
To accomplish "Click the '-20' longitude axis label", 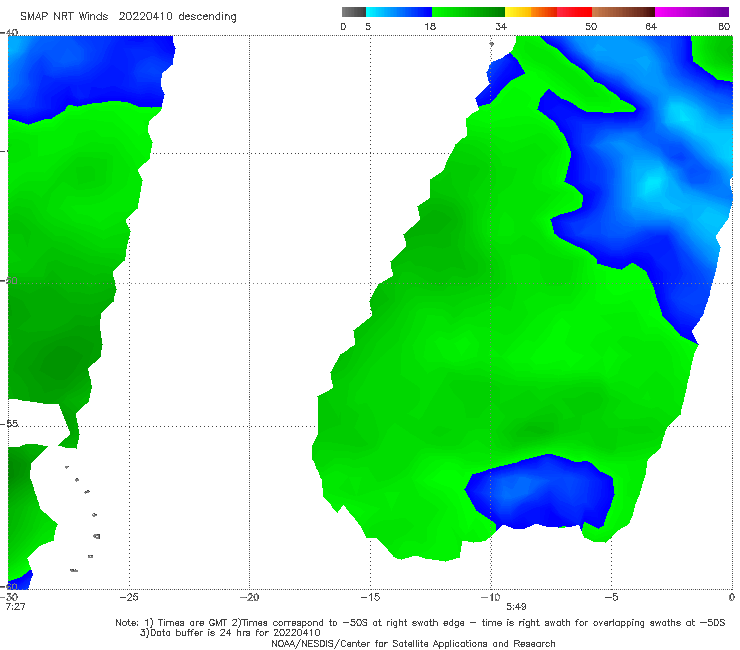I will (x=249, y=597).
